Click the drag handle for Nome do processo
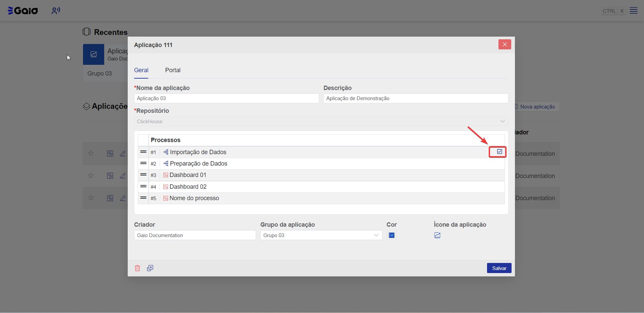The height and width of the screenshot is (313, 644). [x=143, y=198]
